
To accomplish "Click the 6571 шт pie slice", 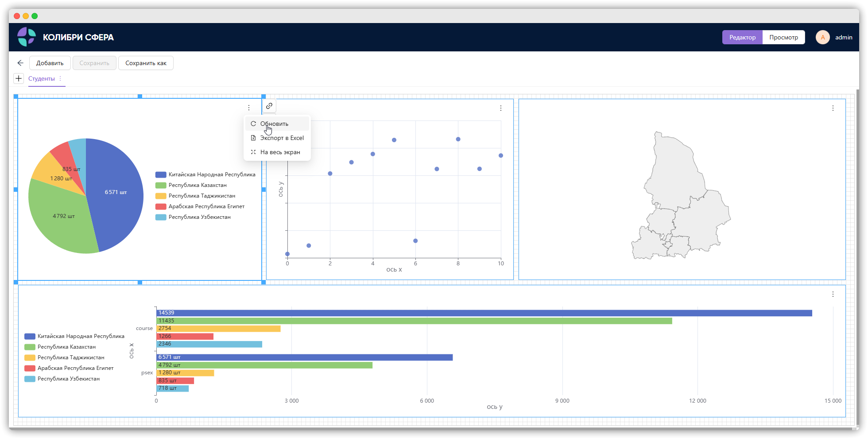I will coord(116,192).
